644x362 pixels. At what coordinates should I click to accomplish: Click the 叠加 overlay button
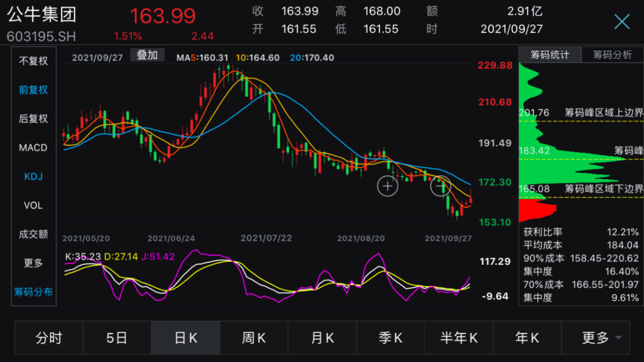pyautogui.click(x=147, y=55)
